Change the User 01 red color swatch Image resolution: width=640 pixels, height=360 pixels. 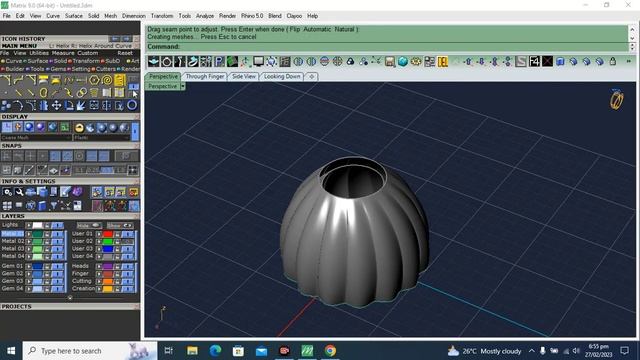(x=108, y=234)
